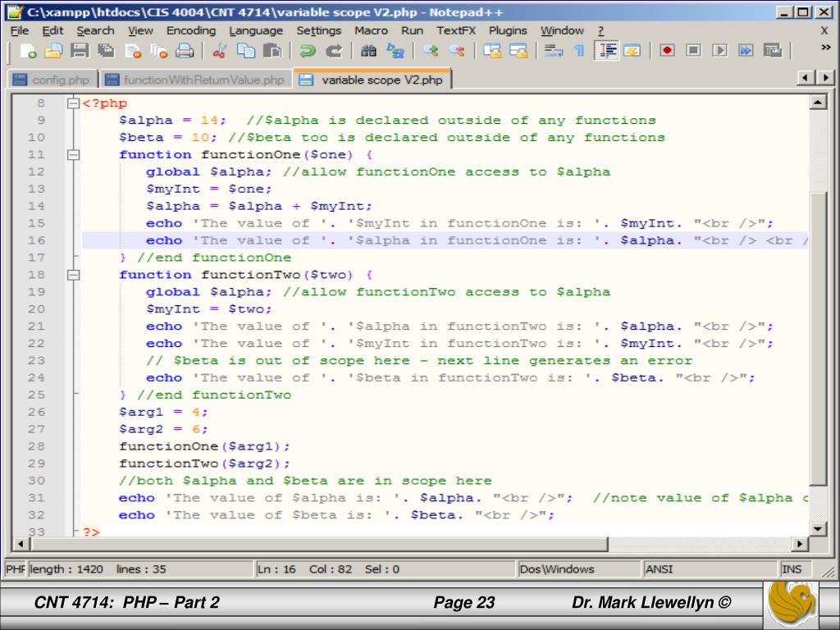Click the horizontal scrollbar right arrow
Viewport: 840px width, 630px height.
pos(801,545)
